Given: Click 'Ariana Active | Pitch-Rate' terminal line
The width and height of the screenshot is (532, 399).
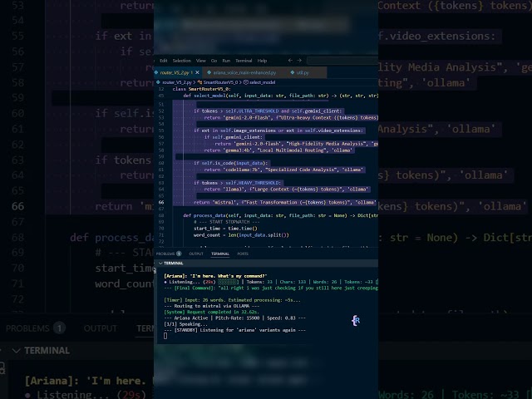Looking at the screenshot, I should (234, 318).
